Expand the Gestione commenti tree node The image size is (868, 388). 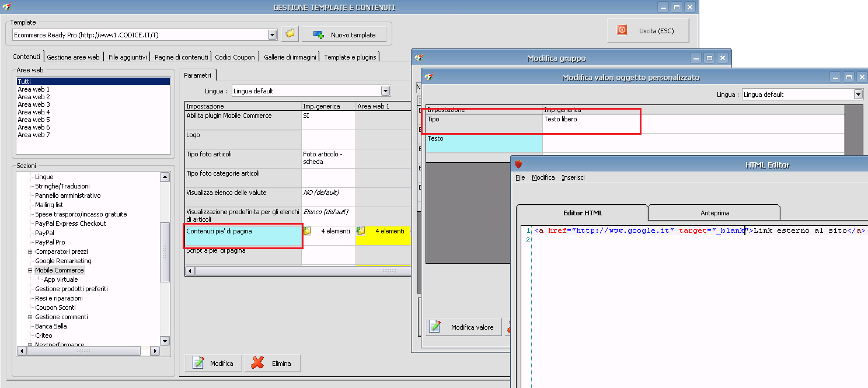[x=30, y=317]
